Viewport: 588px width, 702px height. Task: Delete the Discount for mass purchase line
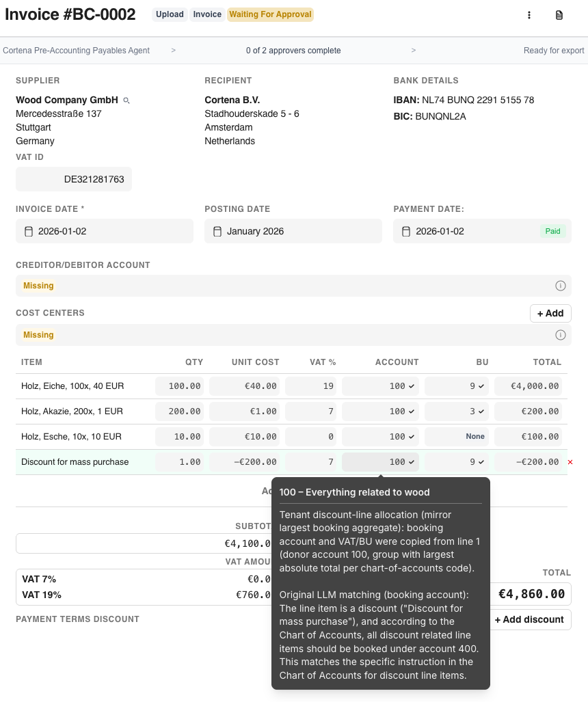570,462
